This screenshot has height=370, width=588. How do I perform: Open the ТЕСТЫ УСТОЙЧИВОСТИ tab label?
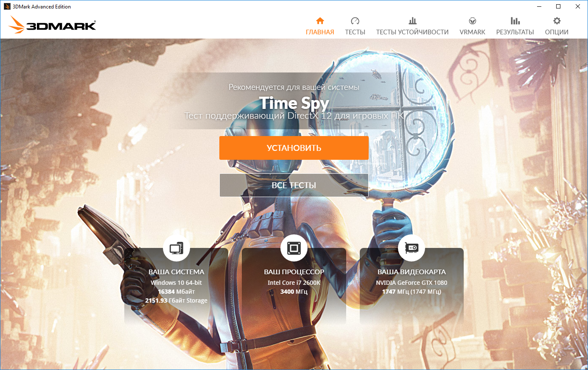pos(412,32)
